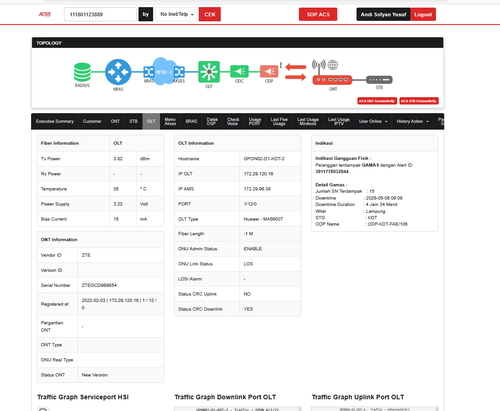Open the No Inet/Telp search type dropdown
This screenshot has height=411, width=500.
click(x=177, y=14)
